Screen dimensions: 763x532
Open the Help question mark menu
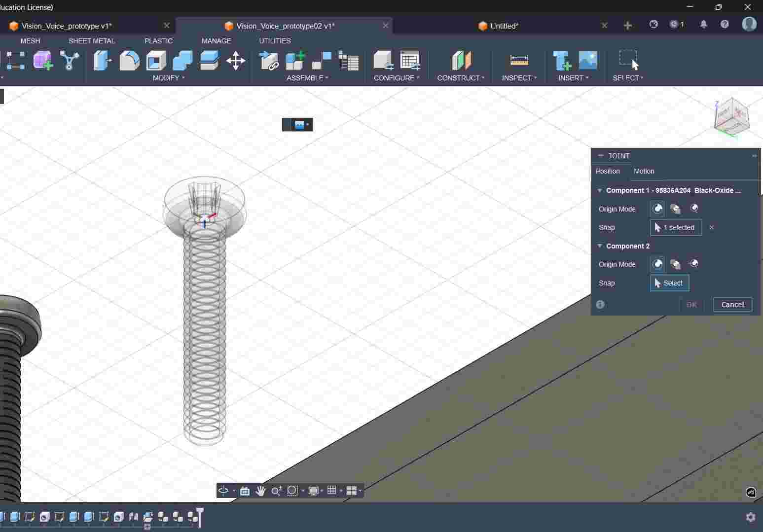pyautogui.click(x=725, y=24)
